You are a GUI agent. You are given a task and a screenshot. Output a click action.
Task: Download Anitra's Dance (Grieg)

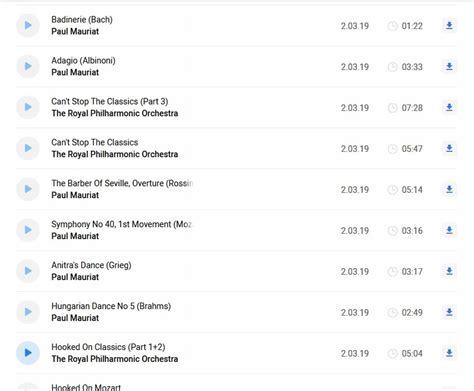[449, 271]
